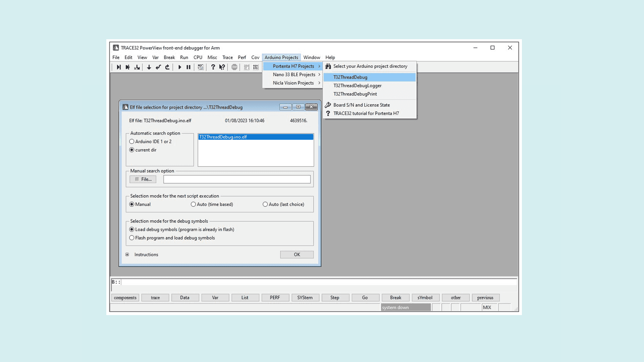Open the Trace menu
The width and height of the screenshot is (644, 362).
click(227, 57)
